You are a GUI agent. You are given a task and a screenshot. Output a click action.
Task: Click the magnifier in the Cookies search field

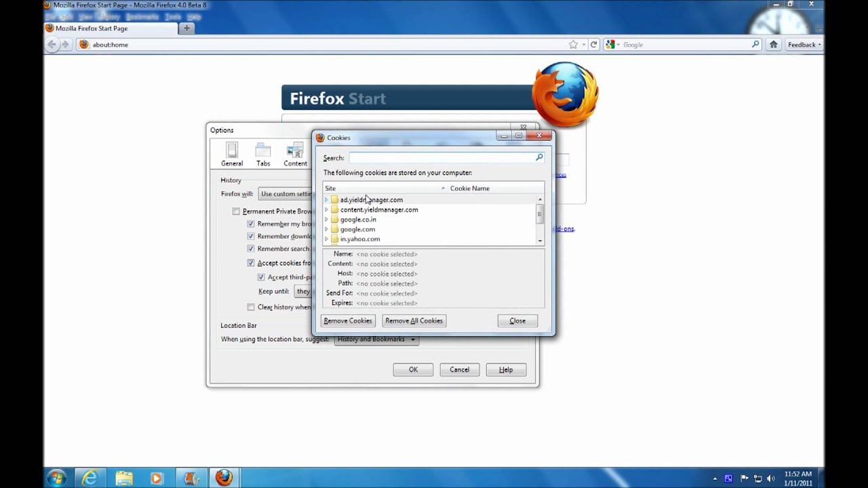click(539, 157)
